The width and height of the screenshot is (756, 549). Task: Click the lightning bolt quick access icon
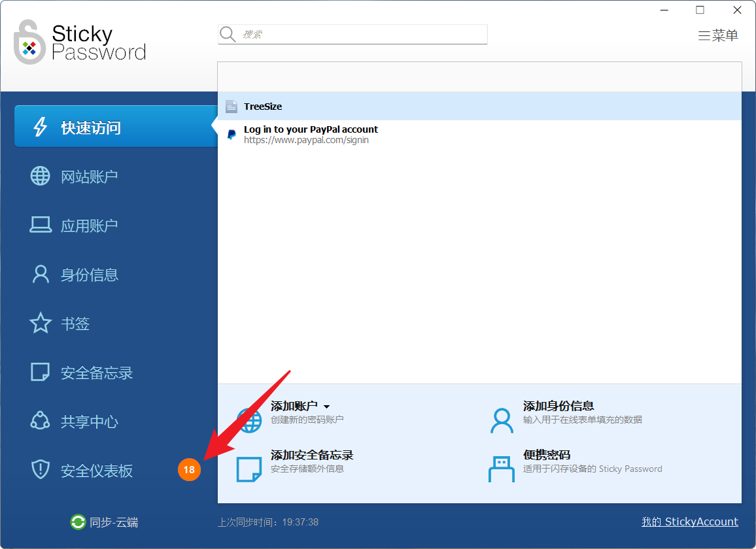coord(41,127)
